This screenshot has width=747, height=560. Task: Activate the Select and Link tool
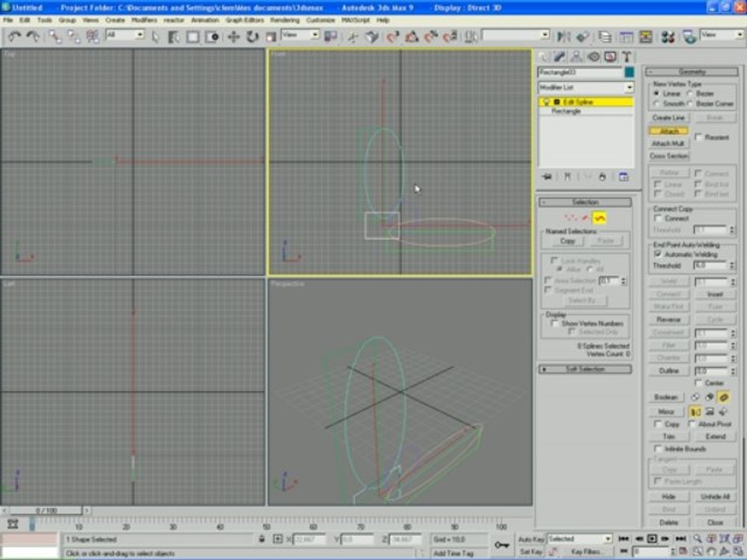pyautogui.click(x=54, y=37)
